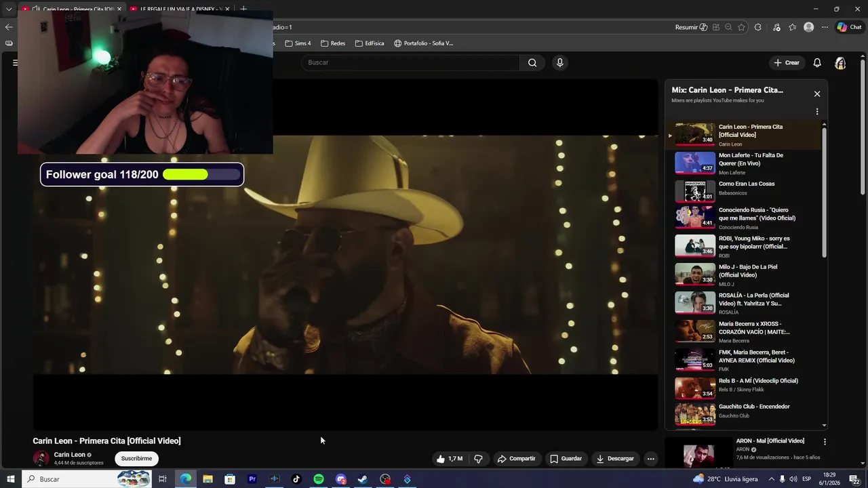
Task: Open the Carin Leon channel name link
Action: coord(70,455)
